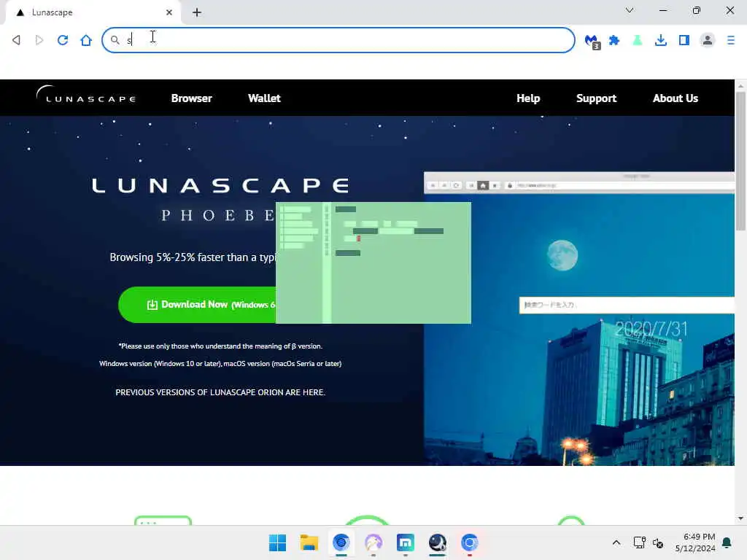Open the user profile icon
The width and height of the screenshot is (747, 560).
(708, 41)
